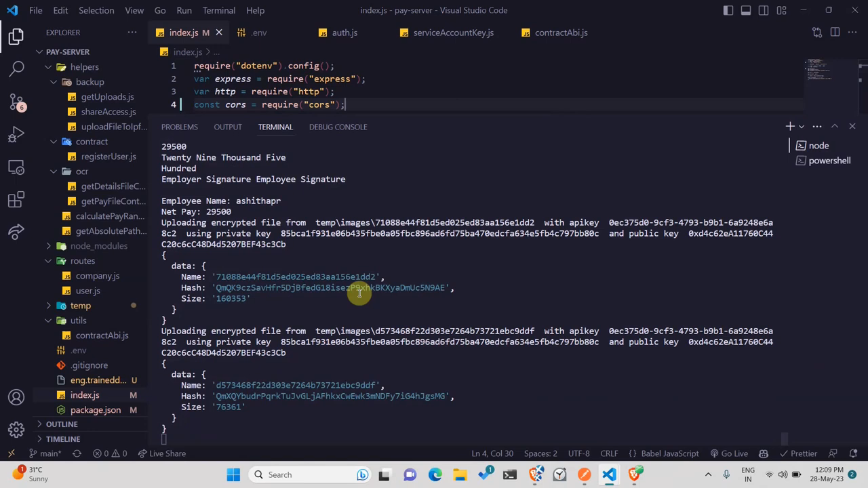Collapse the contract folder

[x=91, y=142]
